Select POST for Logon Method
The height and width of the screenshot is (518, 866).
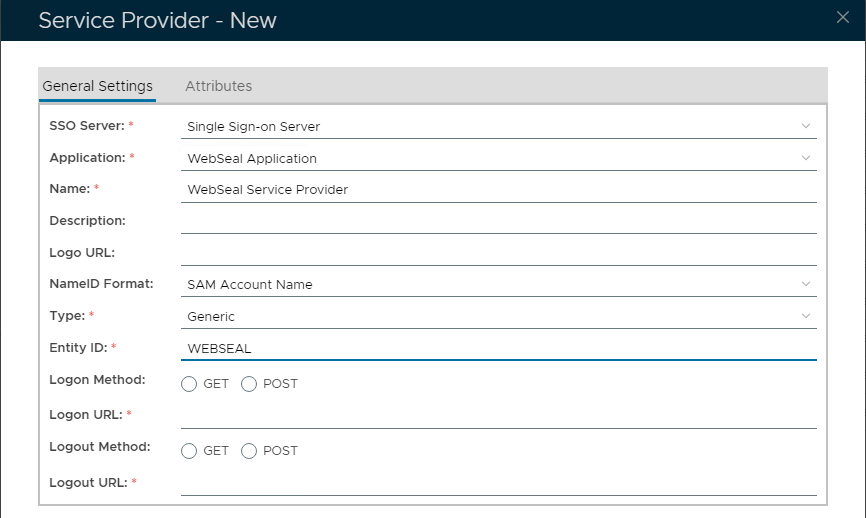[x=249, y=384]
